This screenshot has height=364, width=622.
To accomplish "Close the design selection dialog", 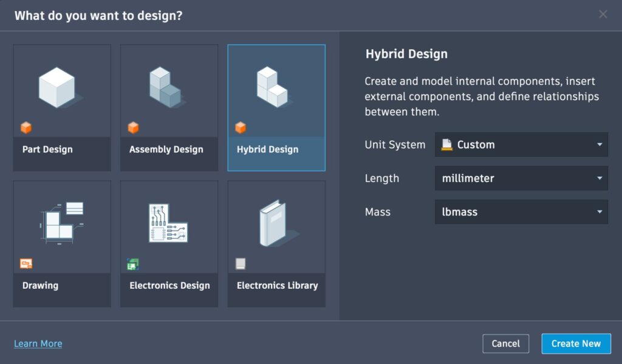I will pyautogui.click(x=603, y=14).
